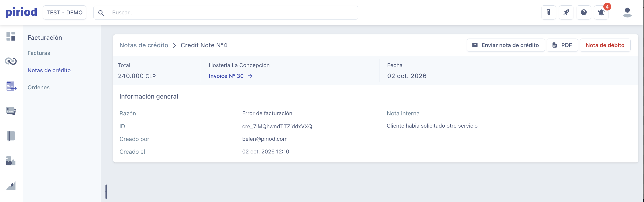Select the credit card payments sidebar icon
644x202 pixels.
point(11,111)
